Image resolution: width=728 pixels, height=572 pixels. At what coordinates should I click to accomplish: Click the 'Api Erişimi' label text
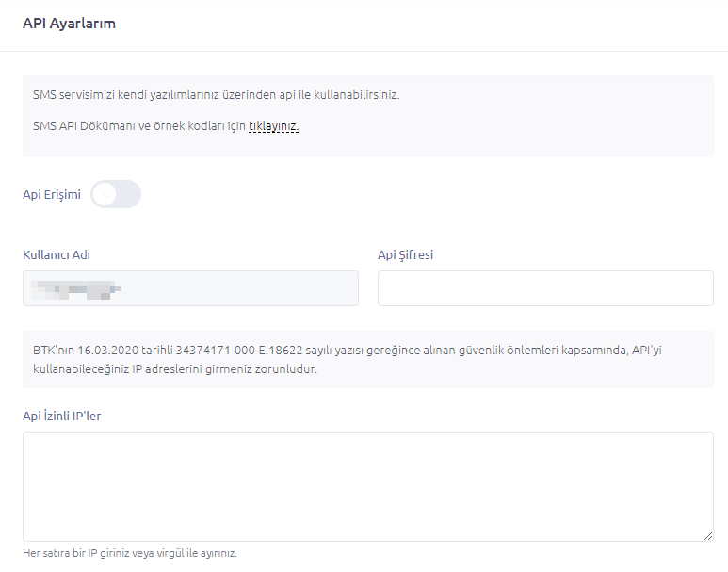coord(52,195)
